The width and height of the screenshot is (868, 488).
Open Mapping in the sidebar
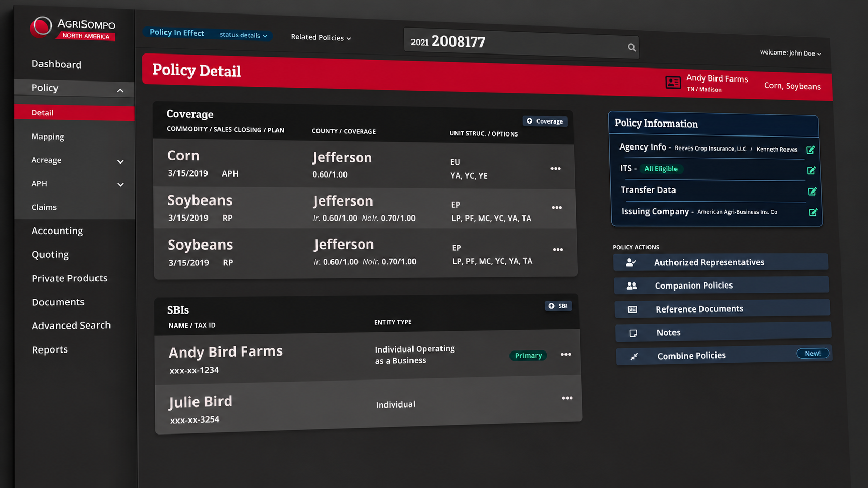coord(48,137)
